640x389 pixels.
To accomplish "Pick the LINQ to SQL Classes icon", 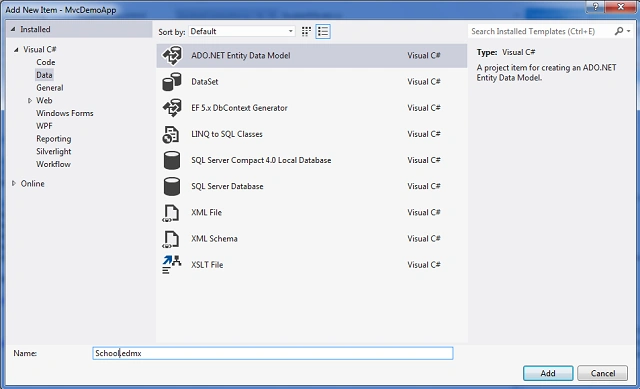I will point(171,134).
